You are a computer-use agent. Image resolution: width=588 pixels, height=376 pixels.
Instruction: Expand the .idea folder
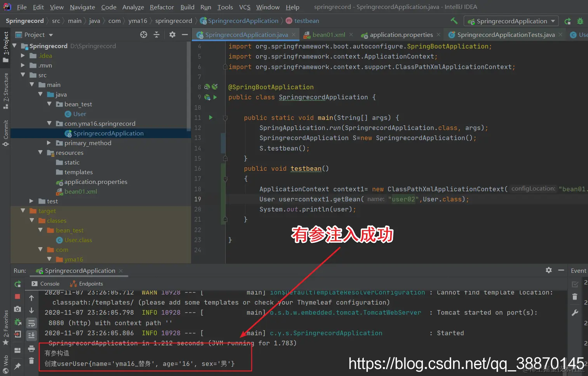click(x=23, y=55)
